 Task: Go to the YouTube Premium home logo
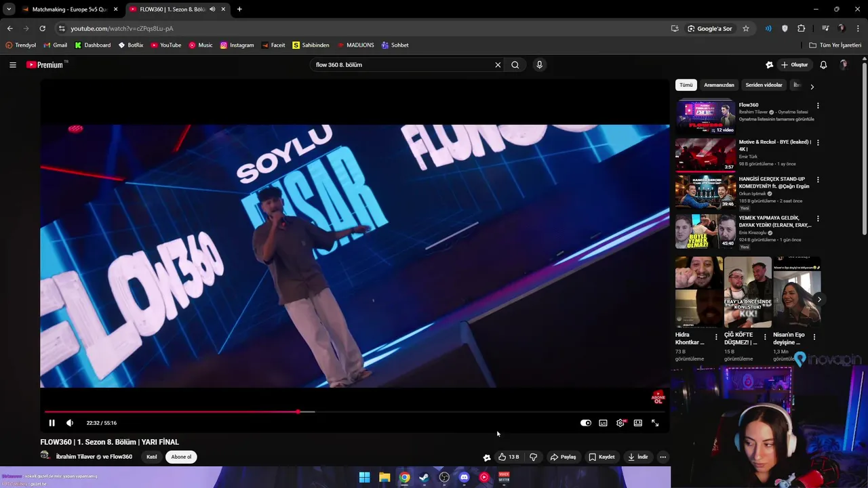point(46,65)
